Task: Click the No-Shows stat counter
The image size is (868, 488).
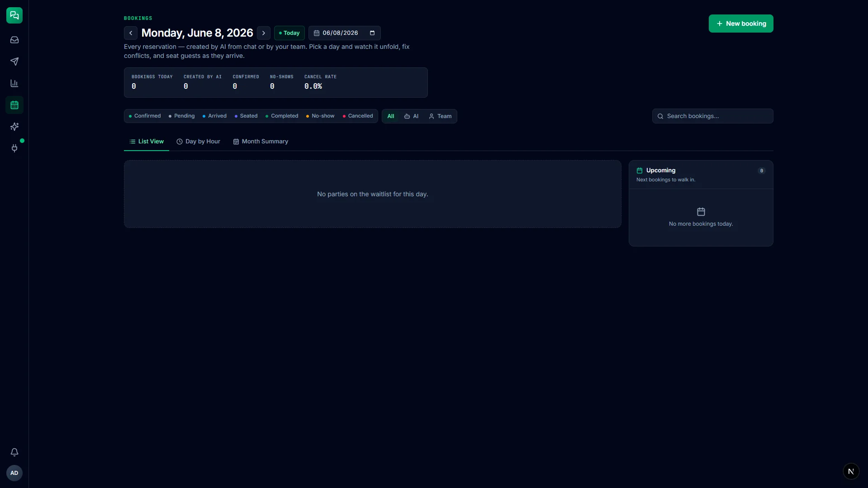Action: pos(282,82)
